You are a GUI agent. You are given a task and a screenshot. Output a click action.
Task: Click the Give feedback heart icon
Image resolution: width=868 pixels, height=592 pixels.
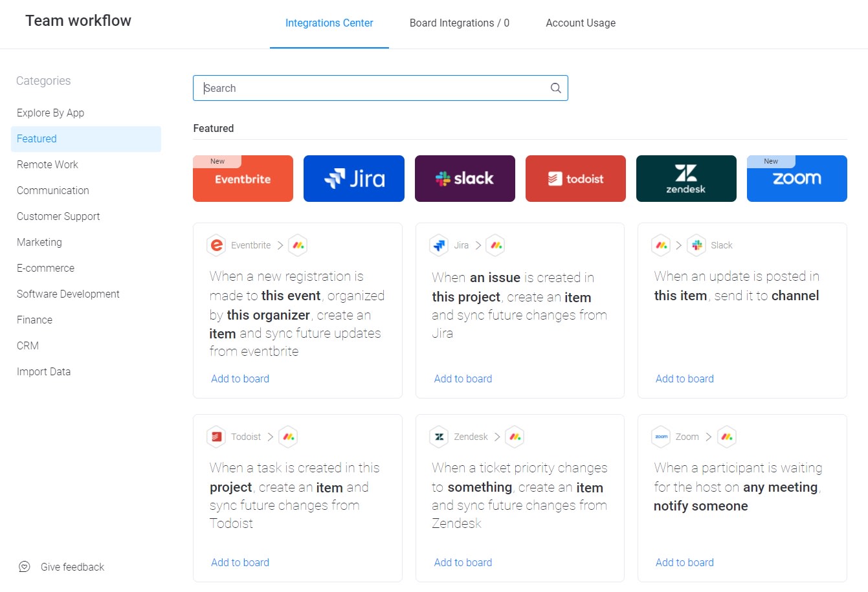[25, 567]
